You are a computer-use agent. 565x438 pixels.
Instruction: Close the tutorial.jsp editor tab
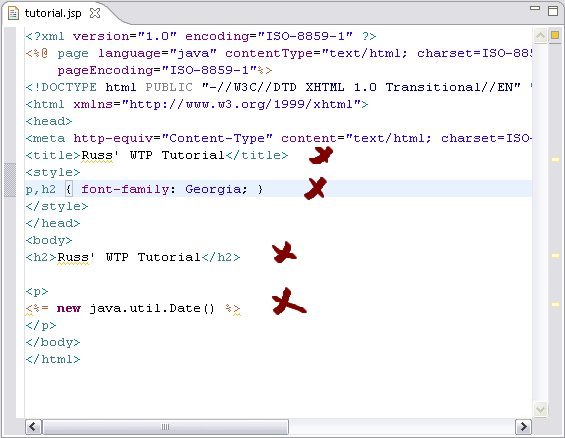(x=95, y=13)
